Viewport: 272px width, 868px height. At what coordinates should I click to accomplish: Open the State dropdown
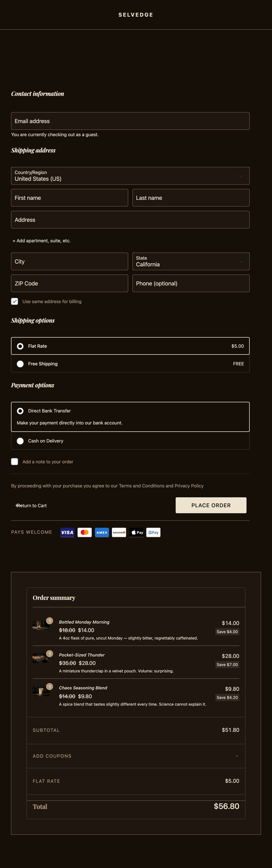click(191, 261)
